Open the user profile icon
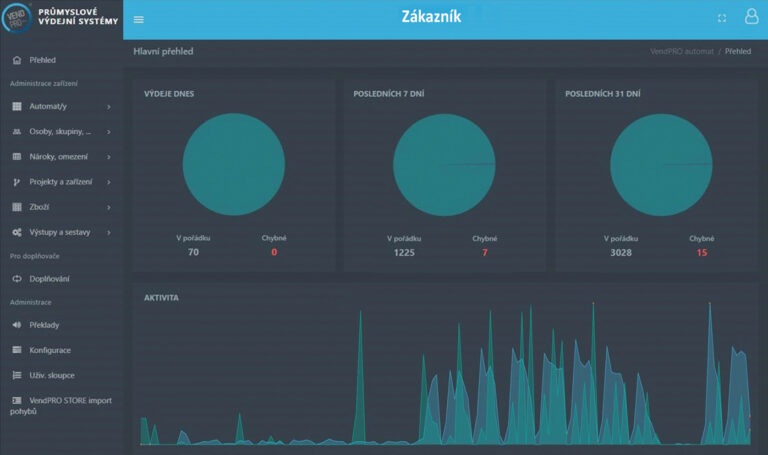Image resolution: width=768 pixels, height=455 pixels. point(751,17)
